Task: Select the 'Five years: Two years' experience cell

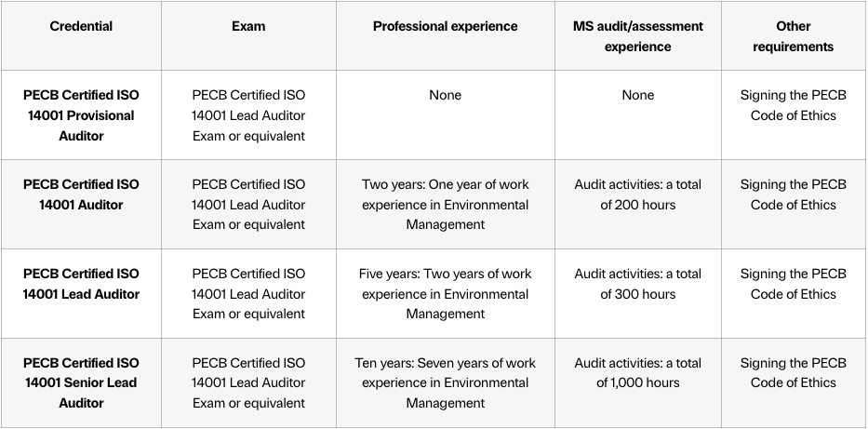Action: point(445,293)
